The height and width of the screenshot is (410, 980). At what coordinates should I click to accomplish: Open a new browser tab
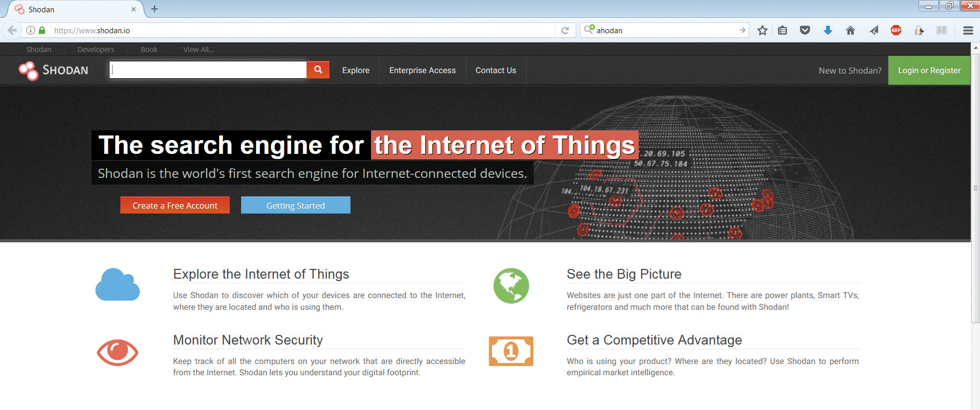coord(155,9)
